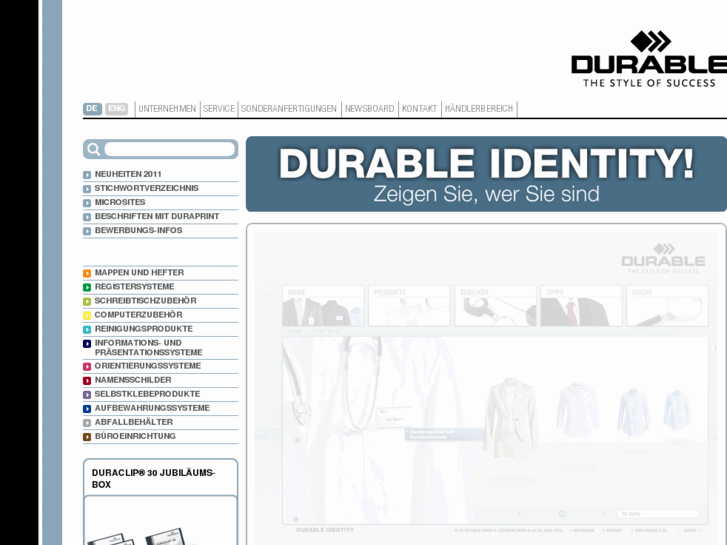Open the Kontakt menu
The height and width of the screenshot is (545, 727).
pos(419,109)
